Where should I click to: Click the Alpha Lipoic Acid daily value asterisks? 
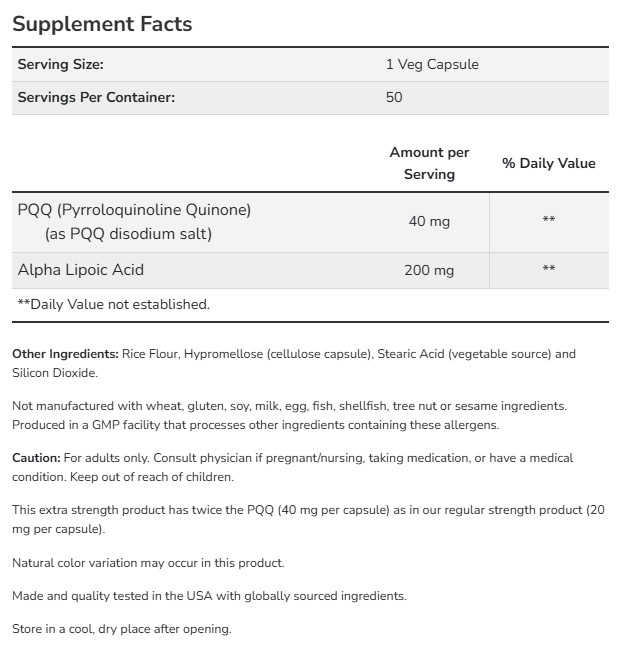click(548, 270)
